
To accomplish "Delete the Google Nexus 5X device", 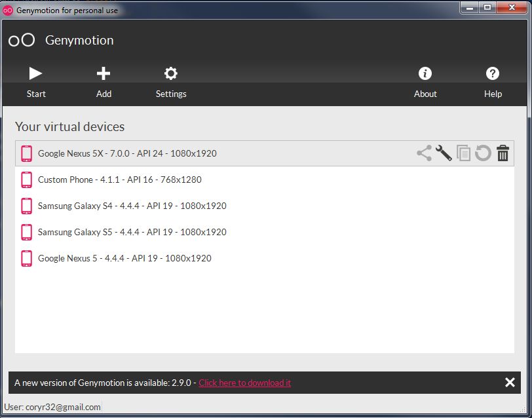I will (x=503, y=153).
